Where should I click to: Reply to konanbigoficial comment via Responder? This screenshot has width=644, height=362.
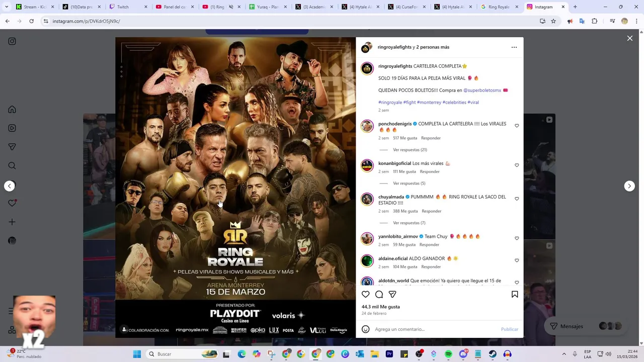tap(430, 171)
